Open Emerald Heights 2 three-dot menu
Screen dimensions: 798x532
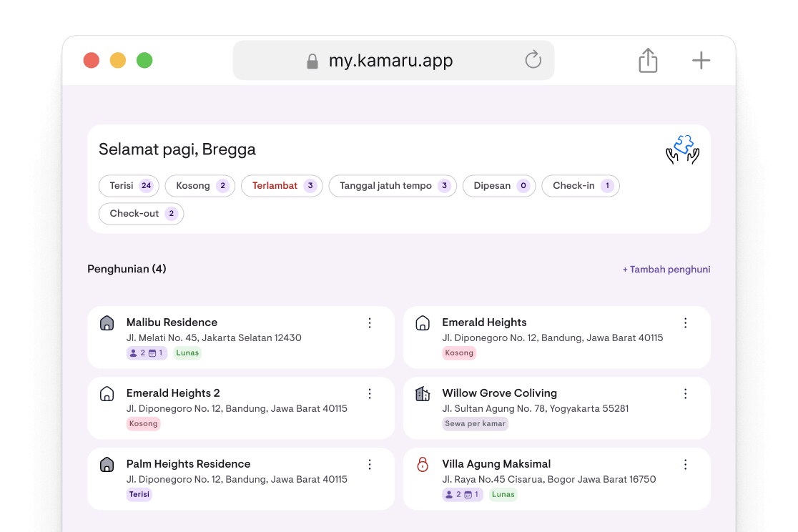[x=370, y=393]
